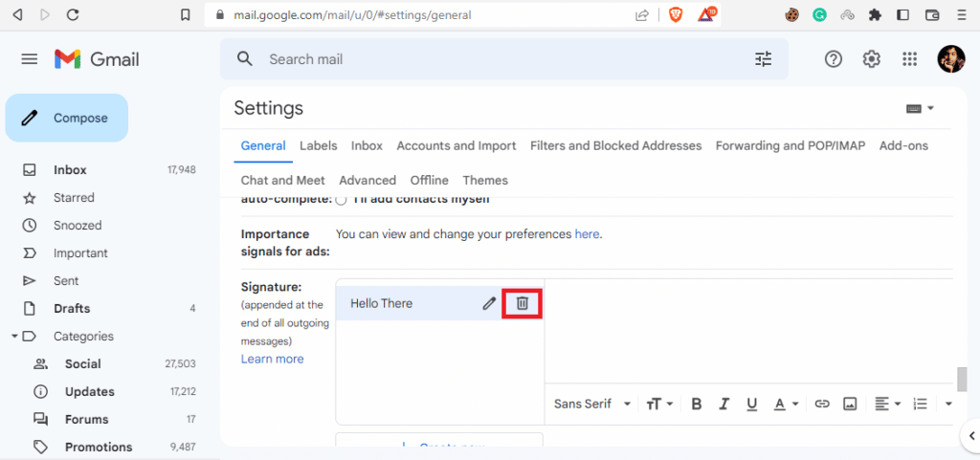Delete the Hello There signature
The height and width of the screenshot is (460, 980).
(523, 303)
